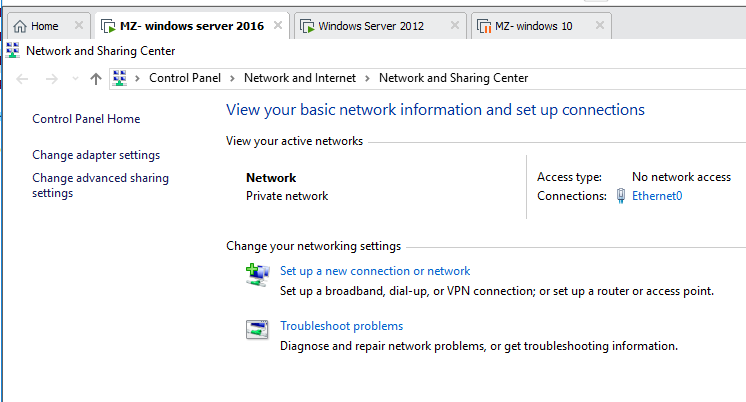Click the Network and Sharing Center title icon
The height and width of the screenshot is (402, 746).
coord(13,50)
